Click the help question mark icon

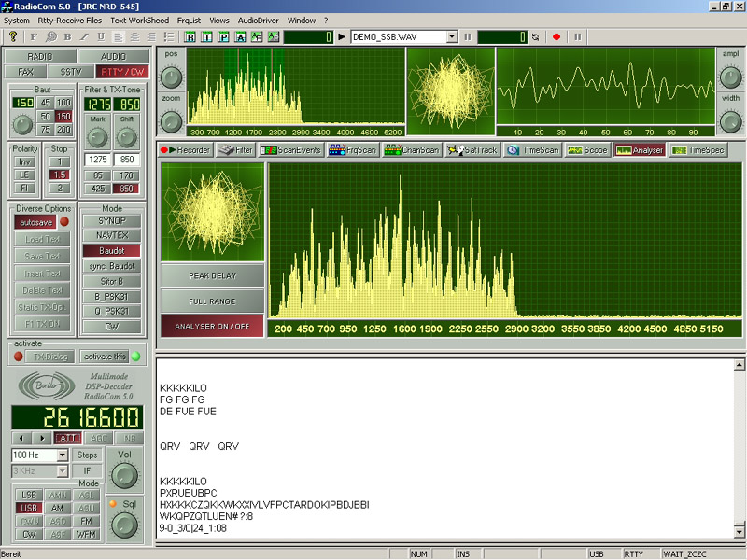click(13, 36)
